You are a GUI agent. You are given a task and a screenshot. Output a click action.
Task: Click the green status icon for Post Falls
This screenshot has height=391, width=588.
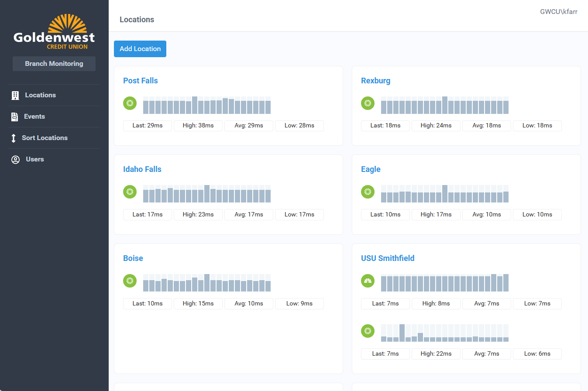(x=130, y=103)
